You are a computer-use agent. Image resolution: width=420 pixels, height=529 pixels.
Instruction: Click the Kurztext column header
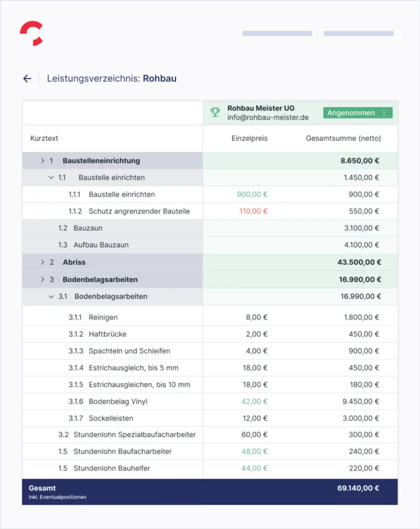point(44,138)
